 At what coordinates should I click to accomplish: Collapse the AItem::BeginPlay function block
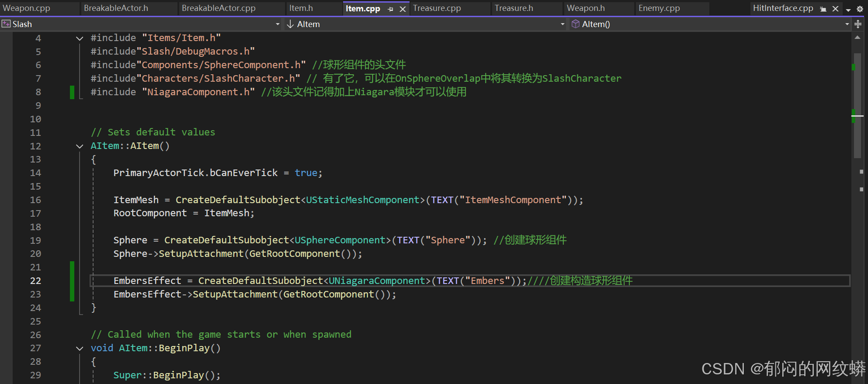pyautogui.click(x=80, y=349)
